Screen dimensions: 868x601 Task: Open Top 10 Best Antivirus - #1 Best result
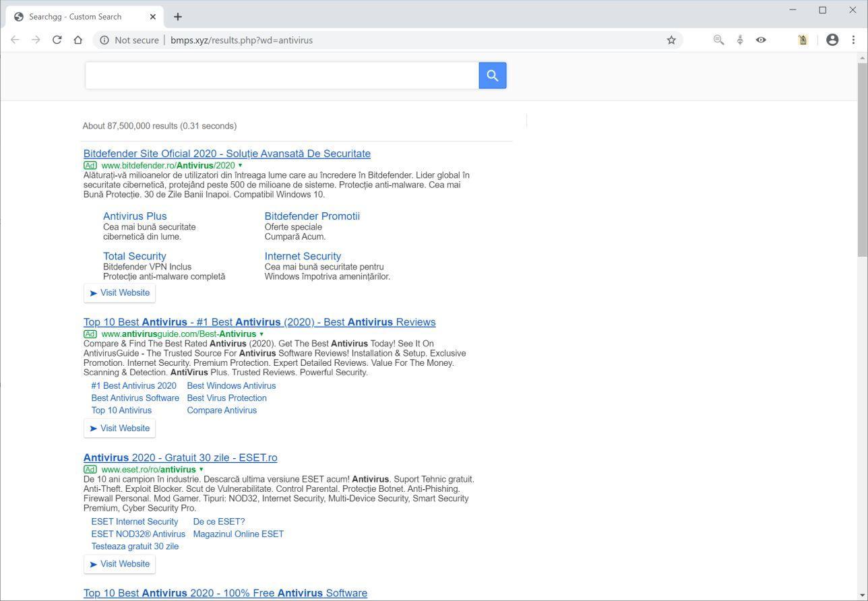(x=259, y=322)
